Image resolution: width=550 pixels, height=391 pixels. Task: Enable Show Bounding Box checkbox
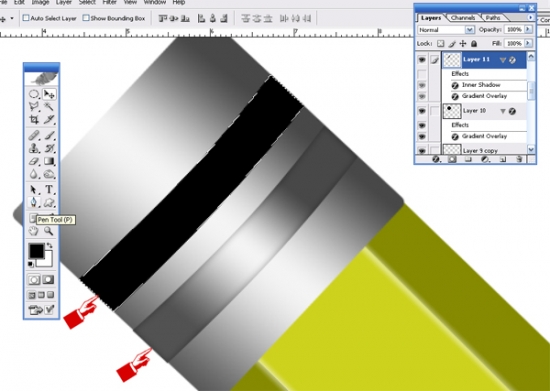[86, 18]
